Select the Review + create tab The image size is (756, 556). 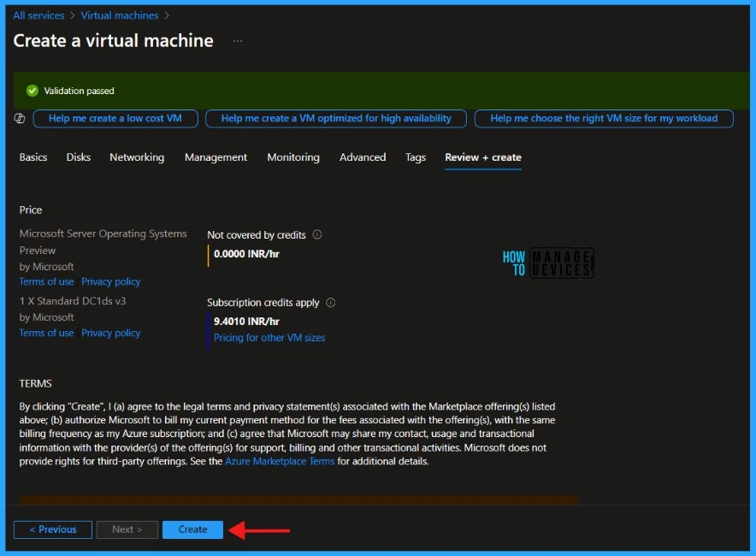click(483, 157)
